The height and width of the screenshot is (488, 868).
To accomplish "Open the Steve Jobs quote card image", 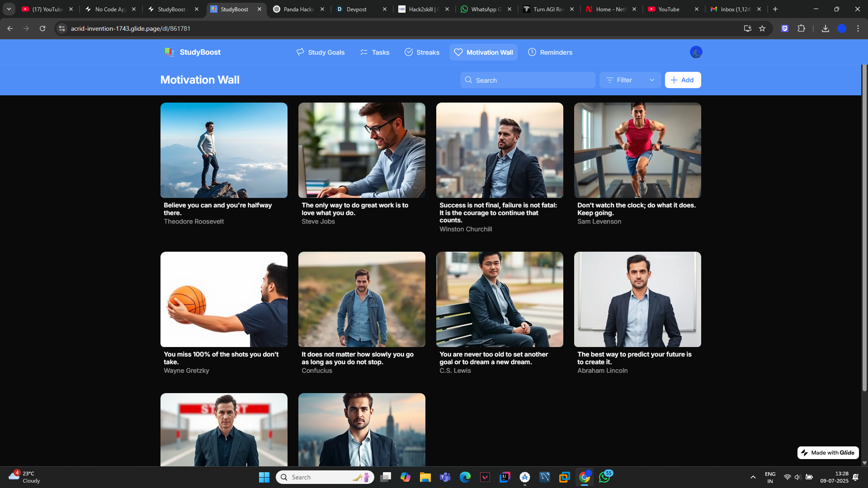I will (362, 150).
